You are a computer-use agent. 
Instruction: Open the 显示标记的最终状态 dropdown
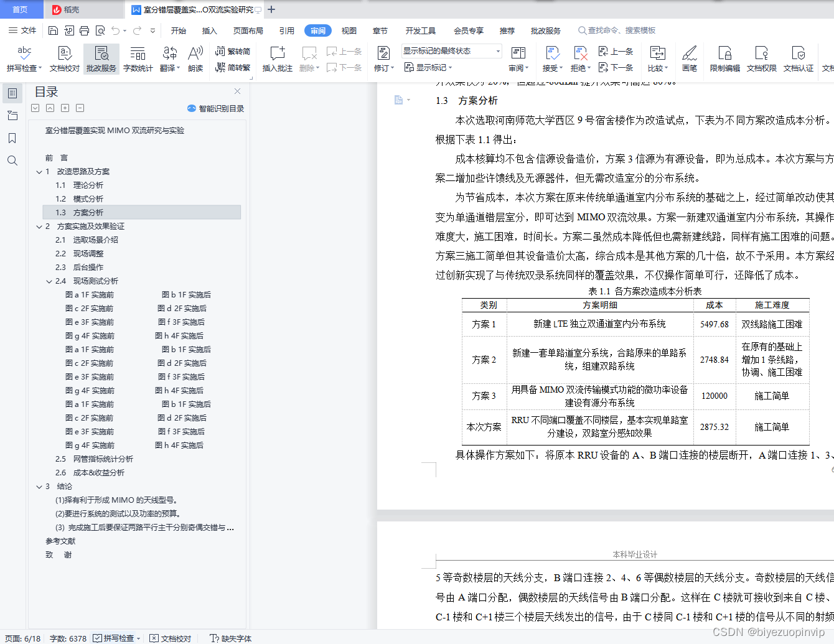(451, 51)
